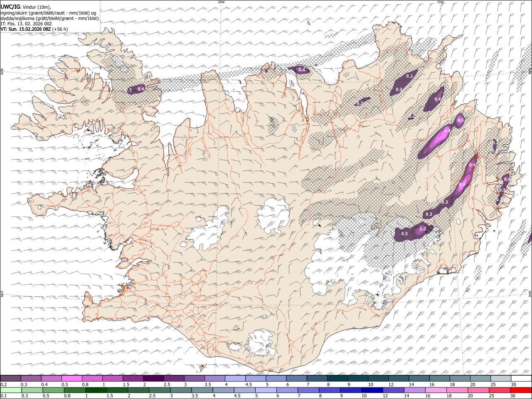The width and height of the screenshot is (532, 399).
Task: Click the '(+56 h)' forecast offset text
Action: click(x=60, y=29)
